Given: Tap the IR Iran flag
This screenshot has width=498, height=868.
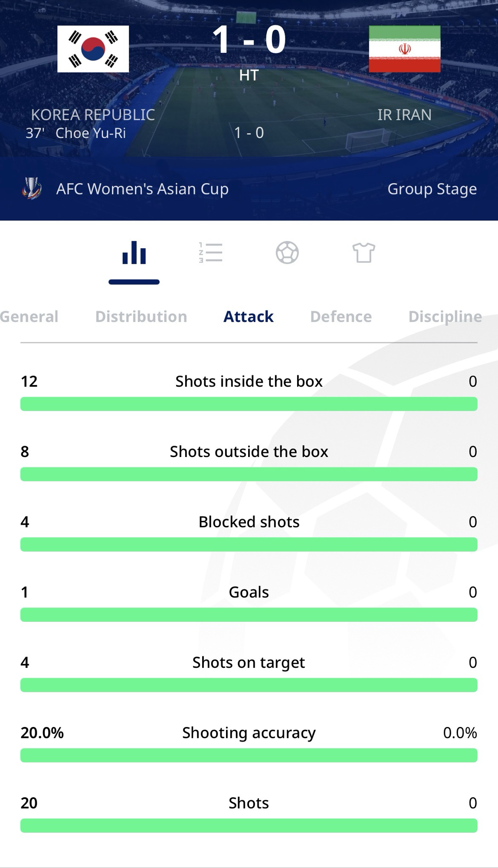Looking at the screenshot, I should coord(404,49).
